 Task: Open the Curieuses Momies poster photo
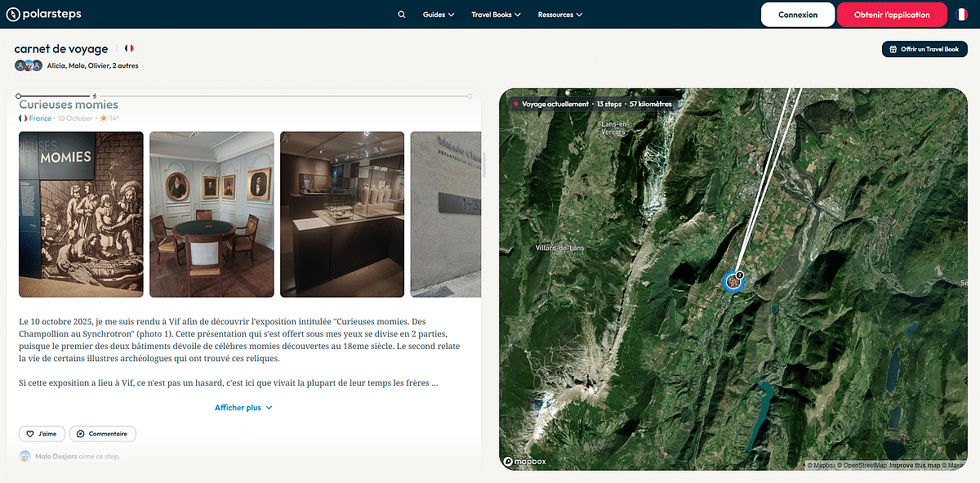81,214
